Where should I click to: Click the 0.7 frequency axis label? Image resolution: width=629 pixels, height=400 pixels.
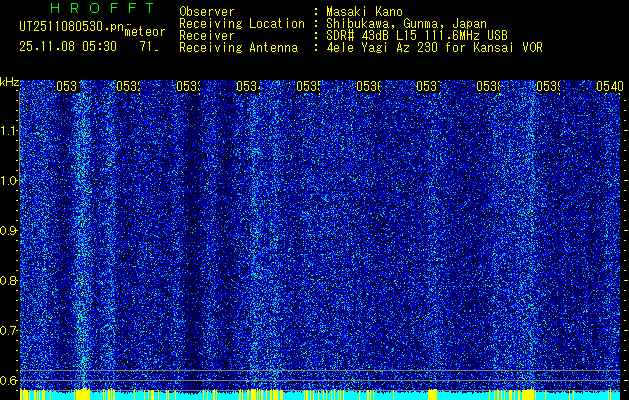(9, 330)
